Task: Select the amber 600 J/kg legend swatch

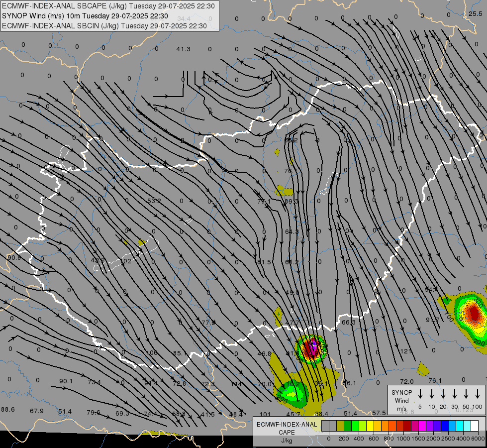Action: click(x=378, y=426)
